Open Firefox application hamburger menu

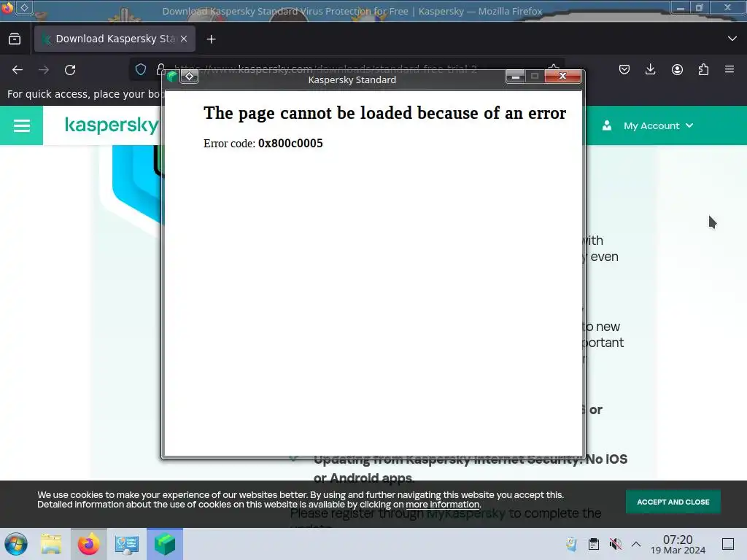click(729, 70)
